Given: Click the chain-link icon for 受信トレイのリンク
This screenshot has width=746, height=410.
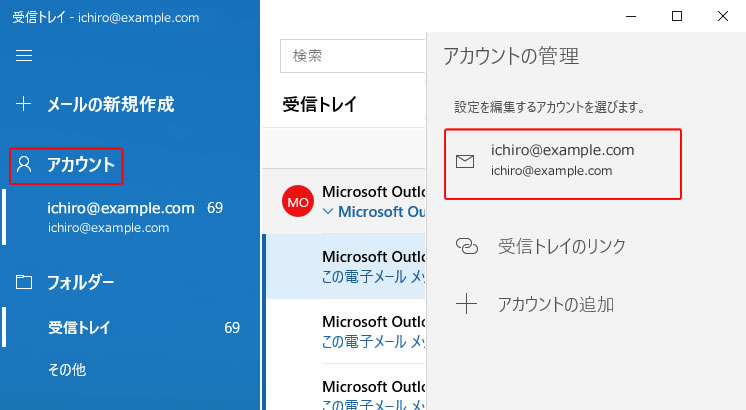Looking at the screenshot, I should (466, 246).
